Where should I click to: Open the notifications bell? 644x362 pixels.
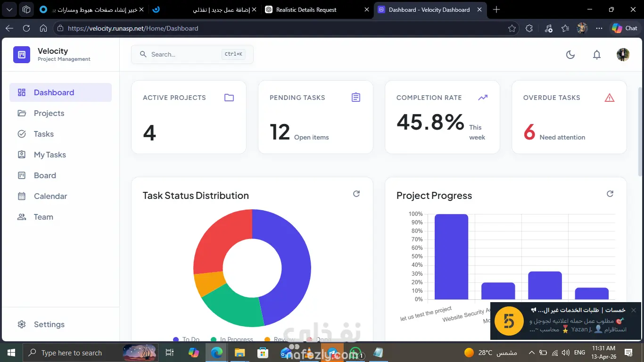pos(597,55)
